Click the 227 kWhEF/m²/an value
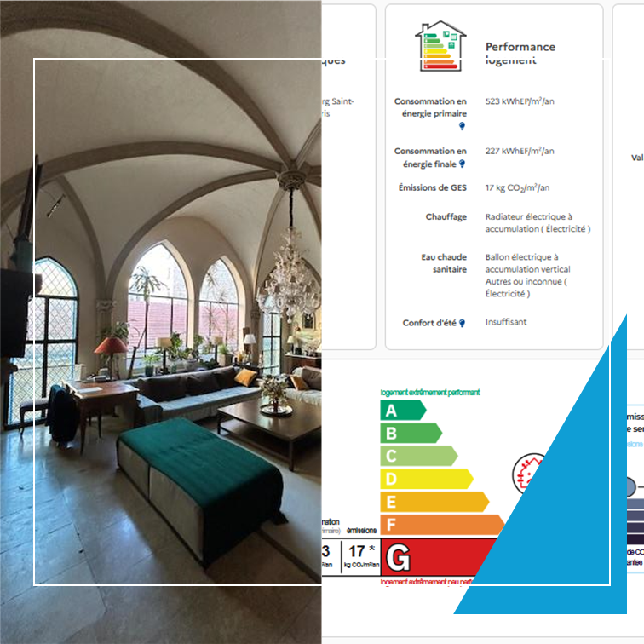This screenshot has width=644, height=644. (520, 151)
